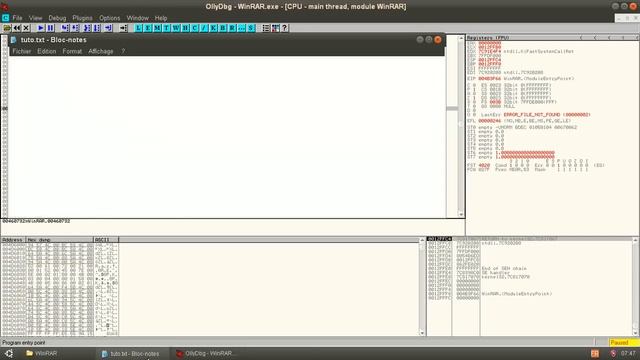Switch to tuto.txt - Bloc-notes taskbar entry
The width and height of the screenshot is (640, 360).
(131, 353)
